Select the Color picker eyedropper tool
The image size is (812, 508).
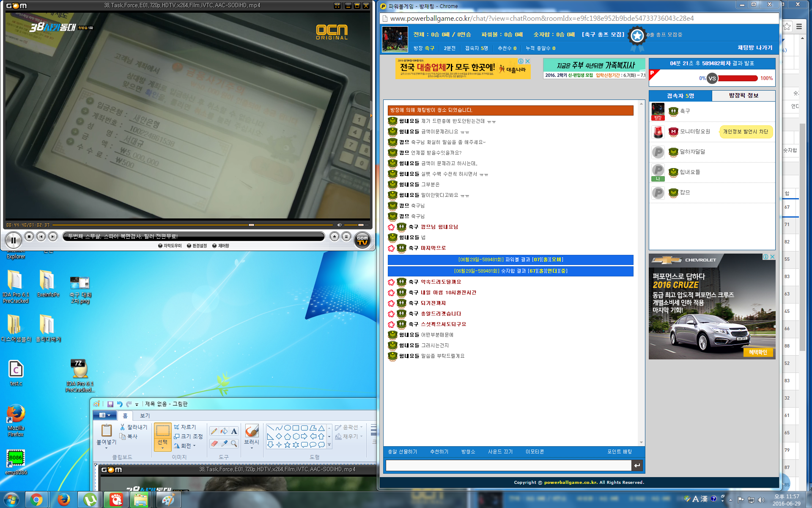[224, 443]
